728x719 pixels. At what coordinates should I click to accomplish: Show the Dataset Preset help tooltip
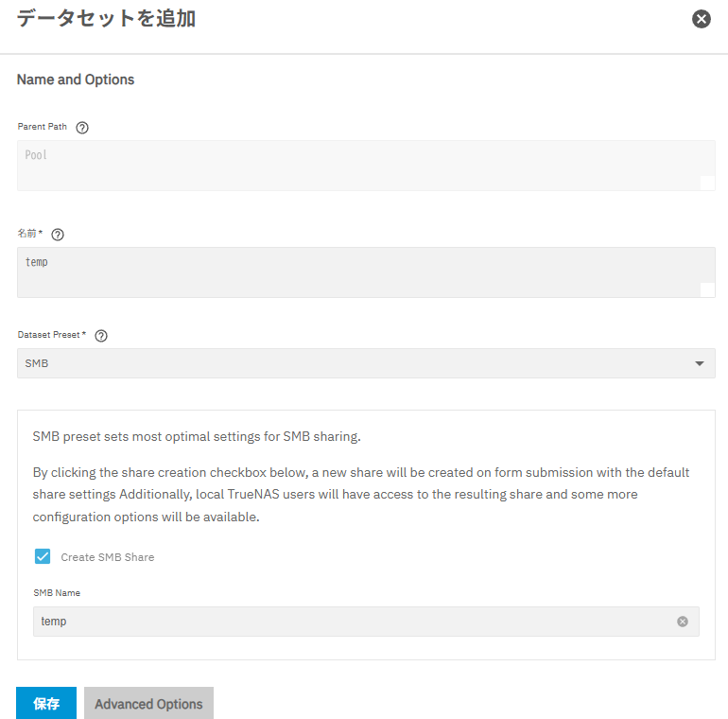click(x=101, y=336)
